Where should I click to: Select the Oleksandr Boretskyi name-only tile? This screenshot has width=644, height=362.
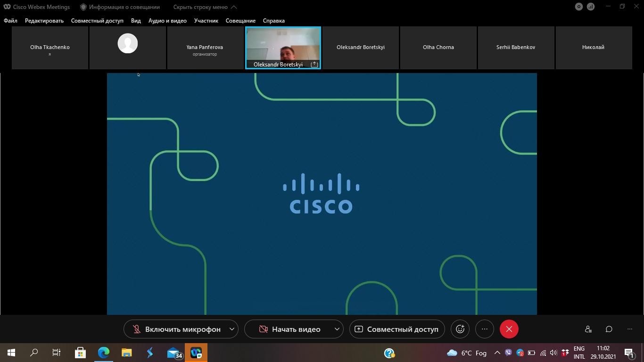point(361,48)
